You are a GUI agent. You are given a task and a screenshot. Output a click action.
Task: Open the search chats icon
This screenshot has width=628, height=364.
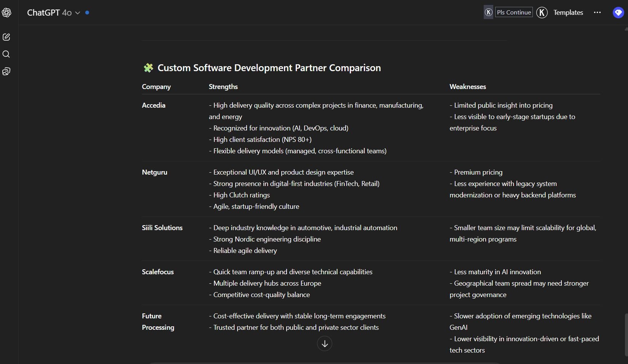coord(6,54)
